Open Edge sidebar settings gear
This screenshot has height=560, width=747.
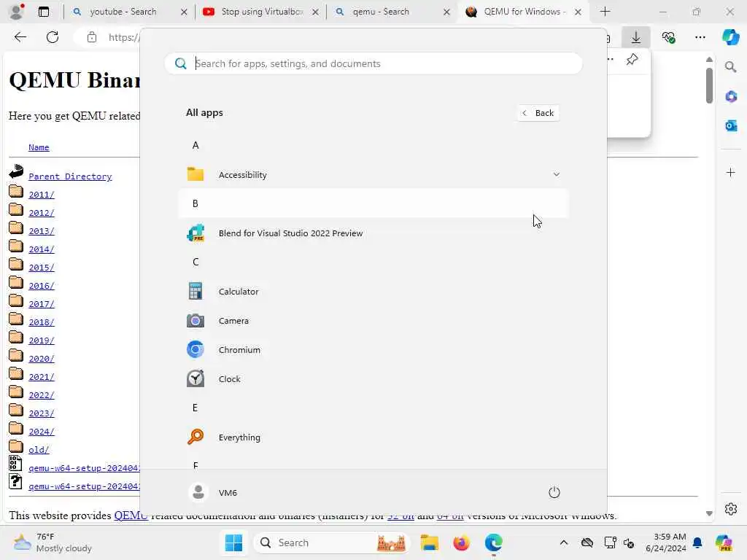(731, 509)
